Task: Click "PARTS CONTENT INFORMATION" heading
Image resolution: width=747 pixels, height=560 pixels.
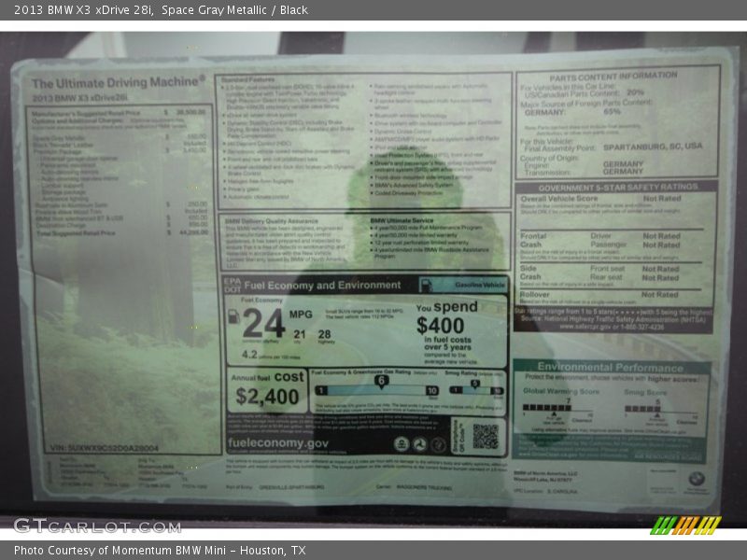Action: pos(613,77)
